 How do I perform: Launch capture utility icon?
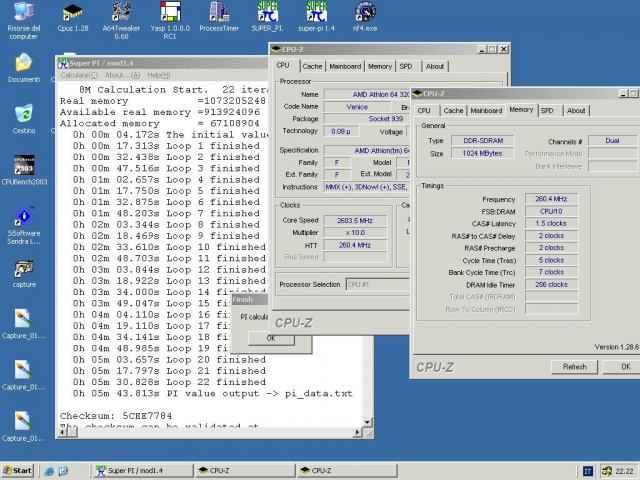(24, 273)
